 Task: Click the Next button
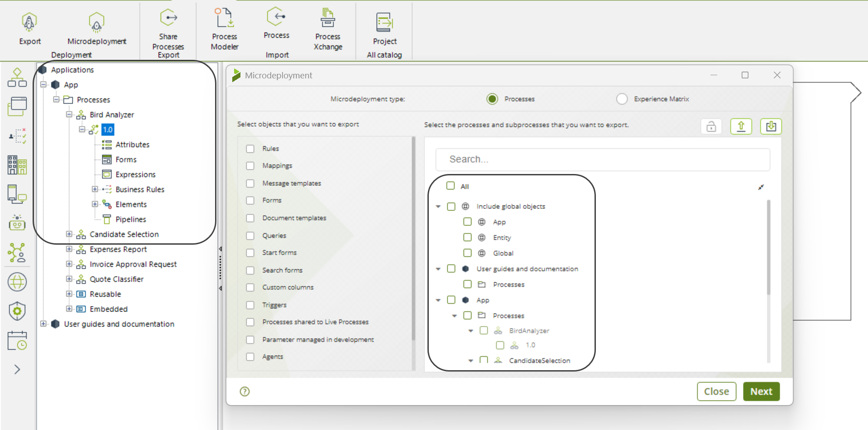761,391
